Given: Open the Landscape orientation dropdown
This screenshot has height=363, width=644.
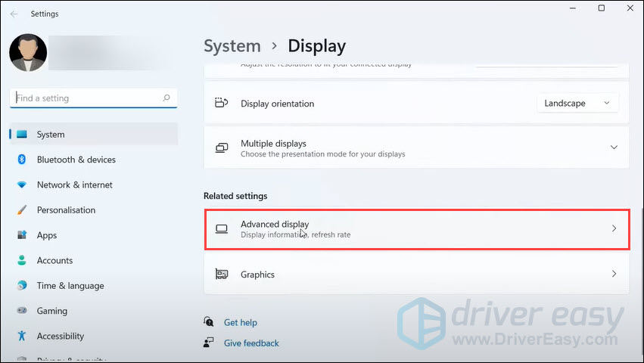Looking at the screenshot, I should (577, 104).
